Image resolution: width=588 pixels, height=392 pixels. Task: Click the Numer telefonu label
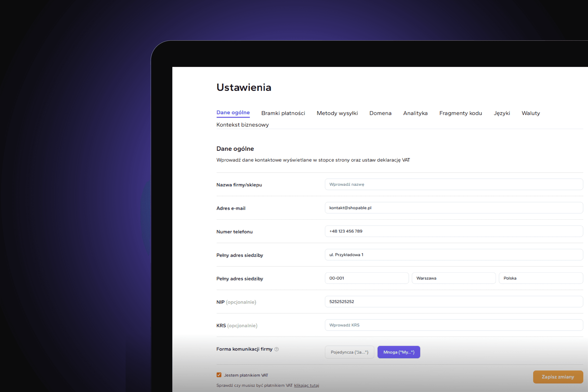pos(234,232)
